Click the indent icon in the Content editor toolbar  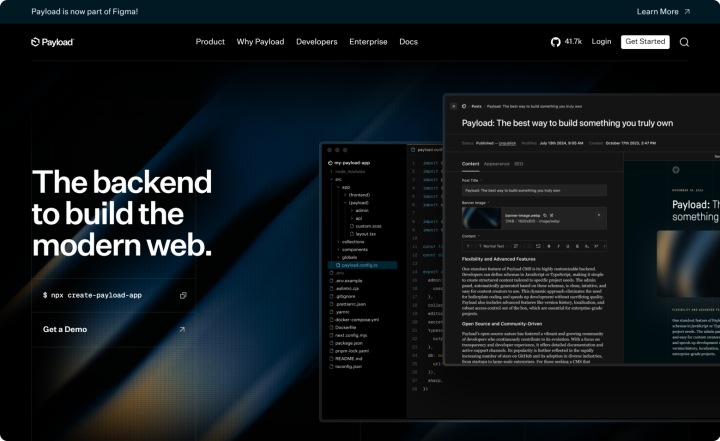click(x=538, y=246)
